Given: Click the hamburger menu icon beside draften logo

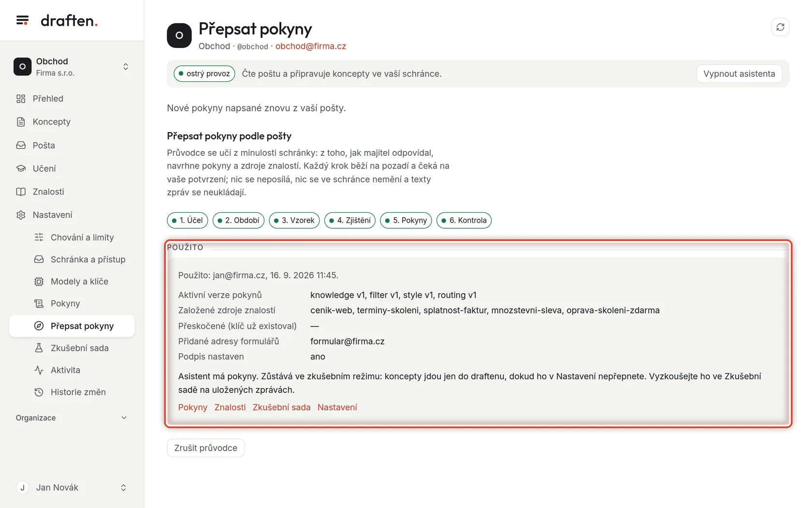Looking at the screenshot, I should [22, 20].
